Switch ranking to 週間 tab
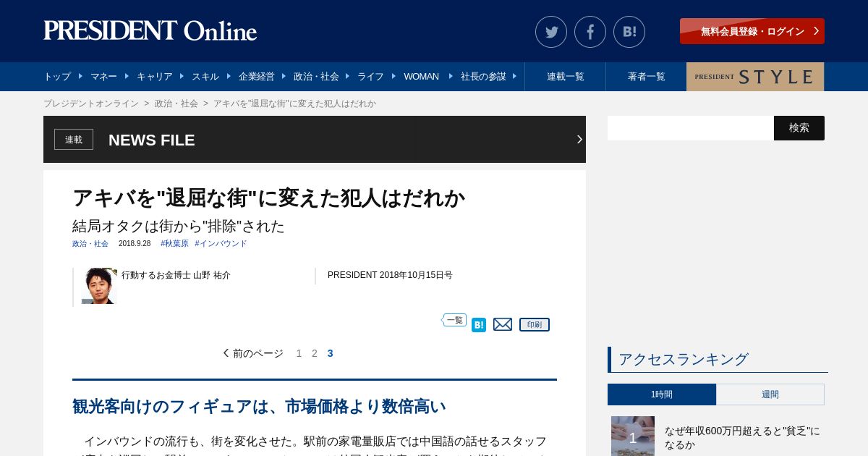The width and height of the screenshot is (868, 456). coord(770,394)
